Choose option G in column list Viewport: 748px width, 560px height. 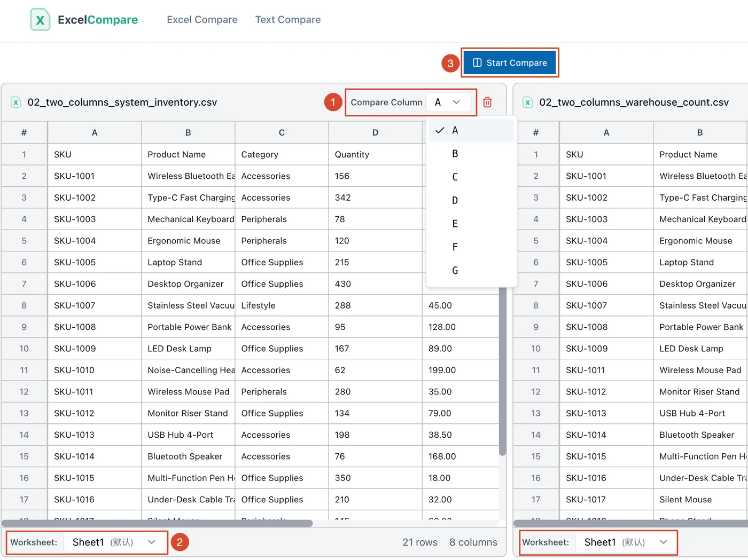point(471,271)
